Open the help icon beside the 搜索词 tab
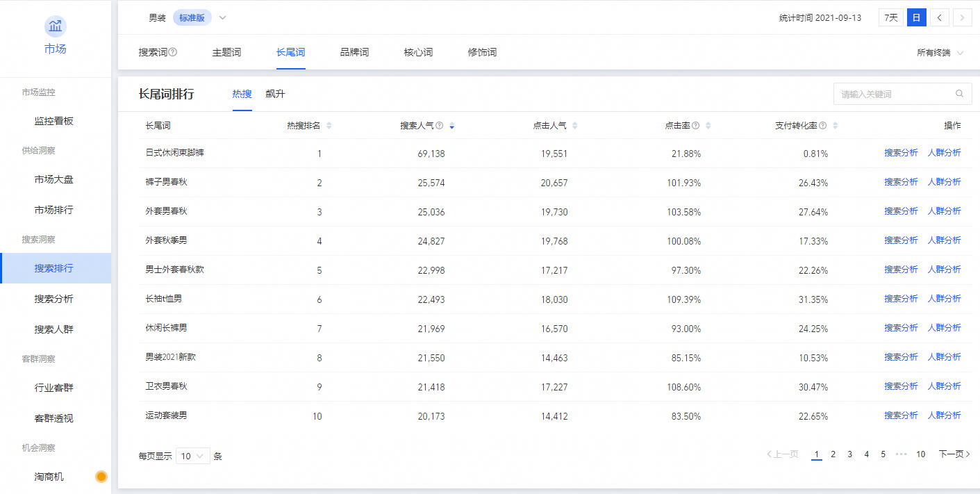This screenshot has height=494, width=980. [x=172, y=51]
